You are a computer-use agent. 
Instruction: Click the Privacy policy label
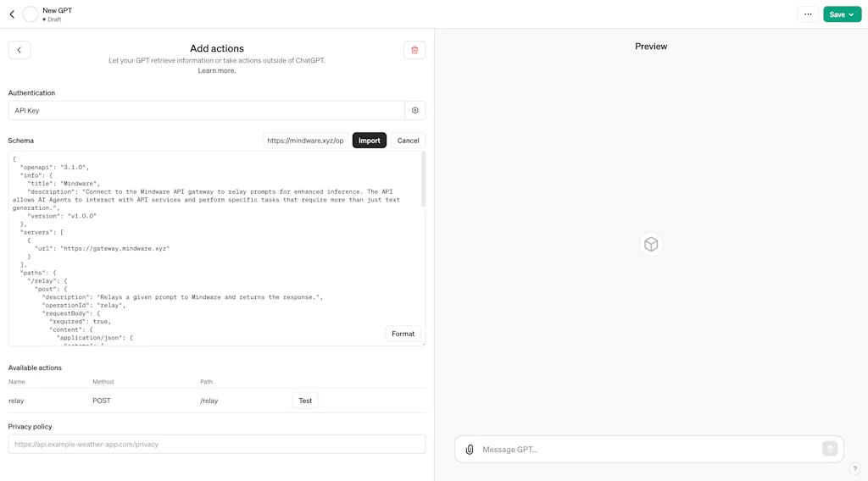30,427
